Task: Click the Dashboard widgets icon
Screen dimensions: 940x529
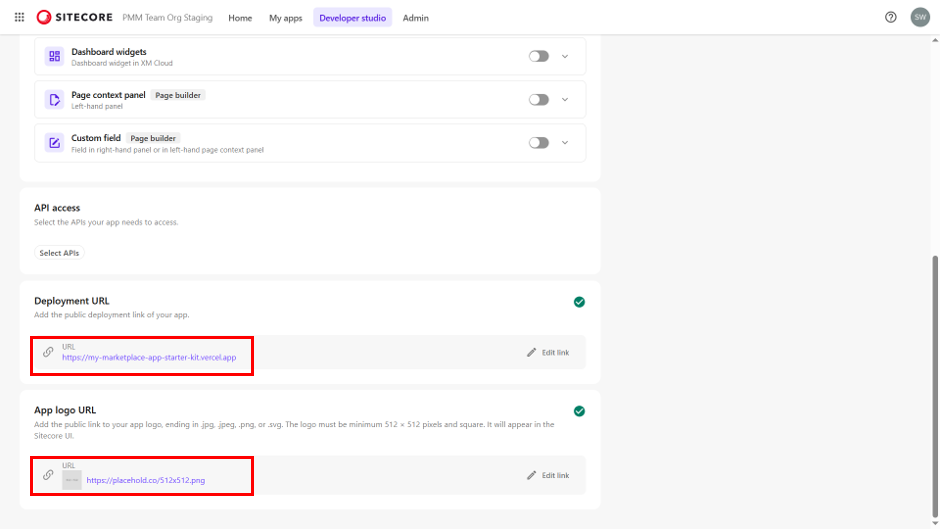Action: point(55,56)
